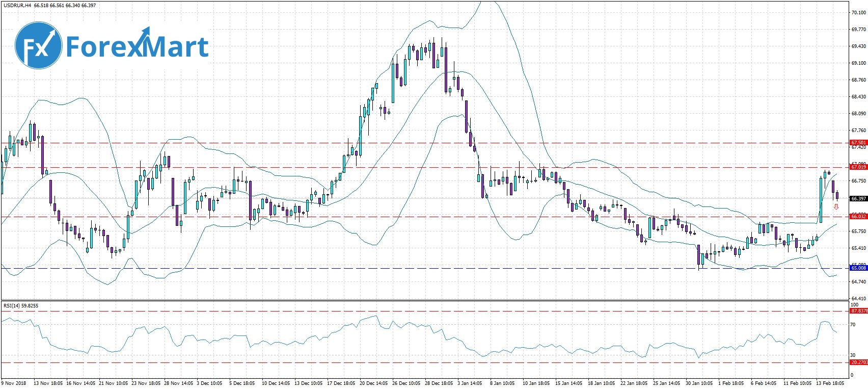868x389 pixels.
Task: Click the ForexMart circular logo icon
Action: 38,45
